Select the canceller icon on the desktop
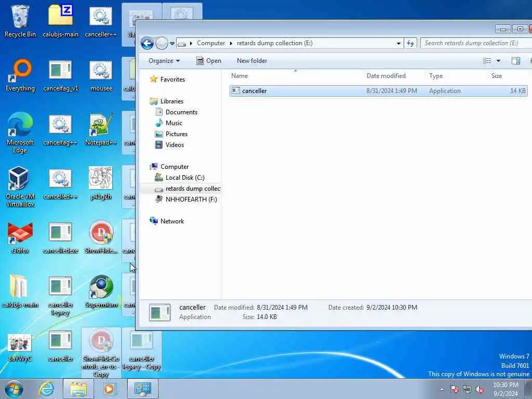The height and width of the screenshot is (399, 532). (60, 346)
